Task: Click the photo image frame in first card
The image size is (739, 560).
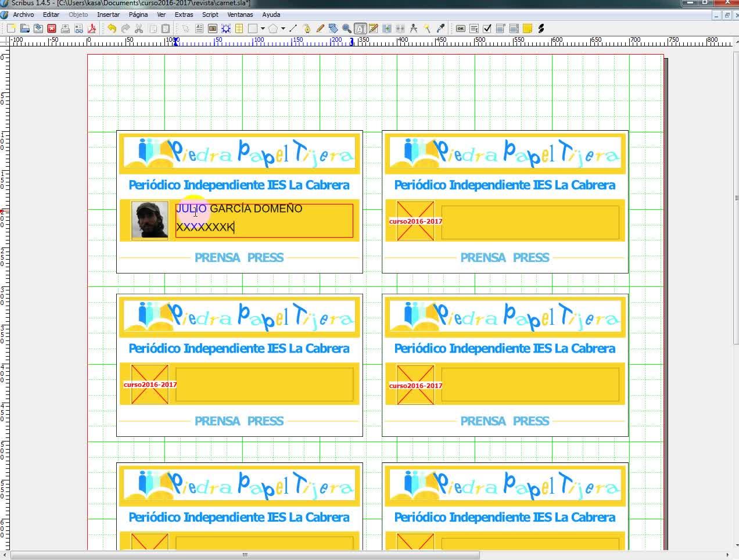Action: pos(150,220)
